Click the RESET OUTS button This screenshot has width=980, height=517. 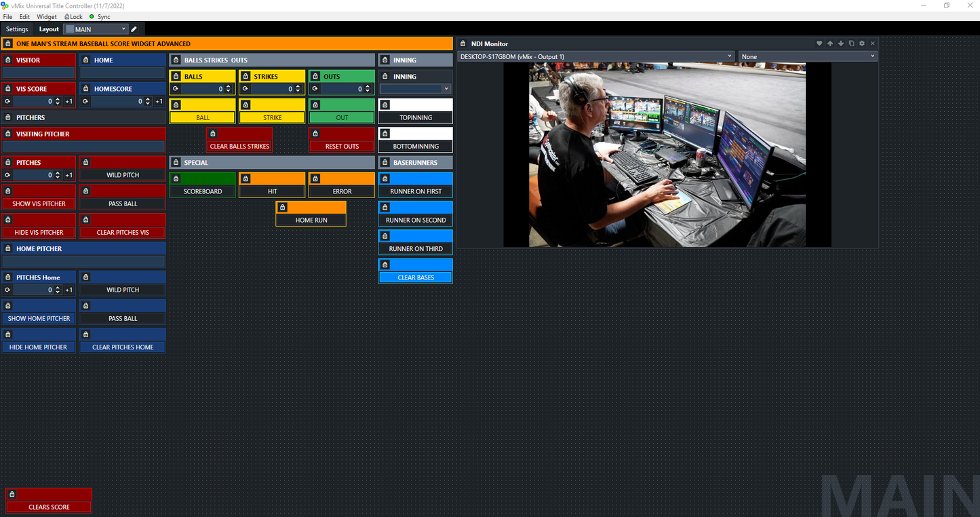pyautogui.click(x=341, y=146)
